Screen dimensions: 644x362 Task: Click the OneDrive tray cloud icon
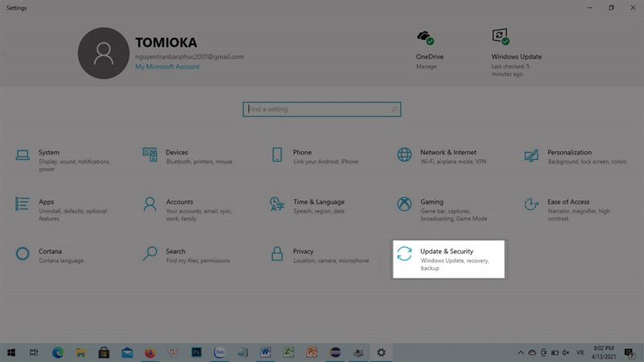coord(532,352)
